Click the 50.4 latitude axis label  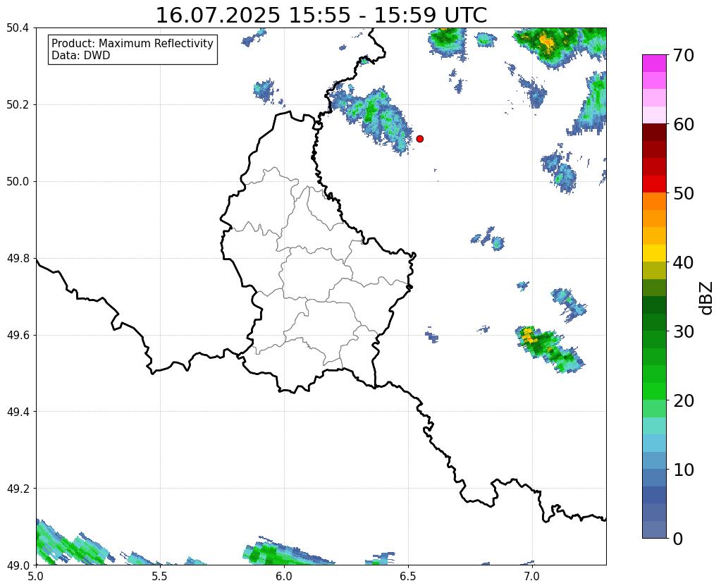18,28
